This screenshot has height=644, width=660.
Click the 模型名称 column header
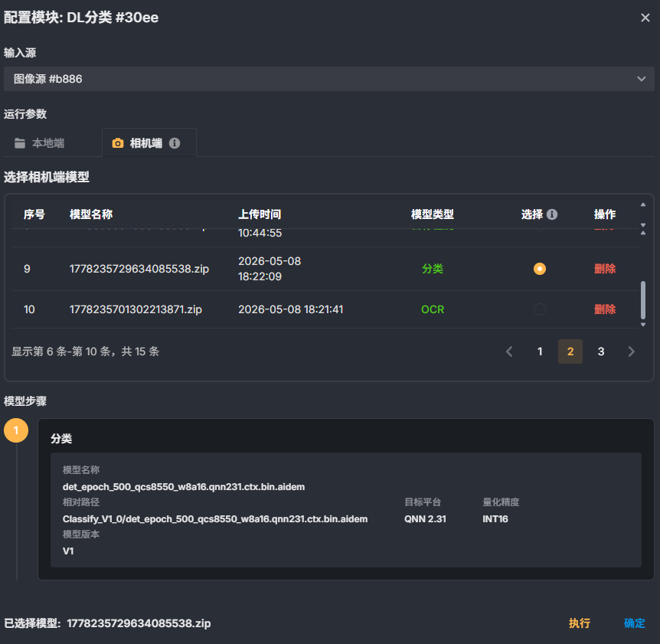pyautogui.click(x=91, y=214)
